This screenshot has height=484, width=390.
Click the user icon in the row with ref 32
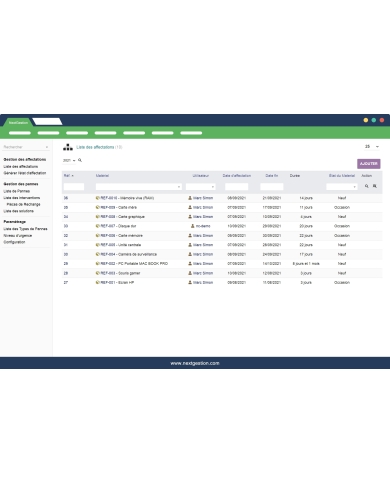point(190,236)
